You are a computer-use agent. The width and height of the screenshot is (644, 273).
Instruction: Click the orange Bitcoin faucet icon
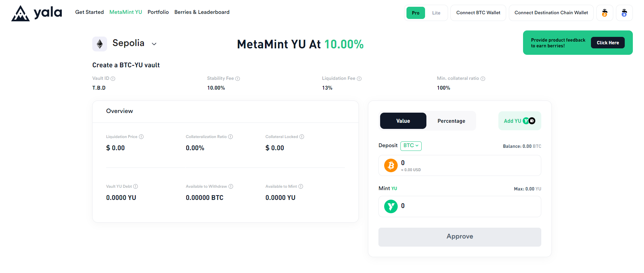[x=604, y=13]
